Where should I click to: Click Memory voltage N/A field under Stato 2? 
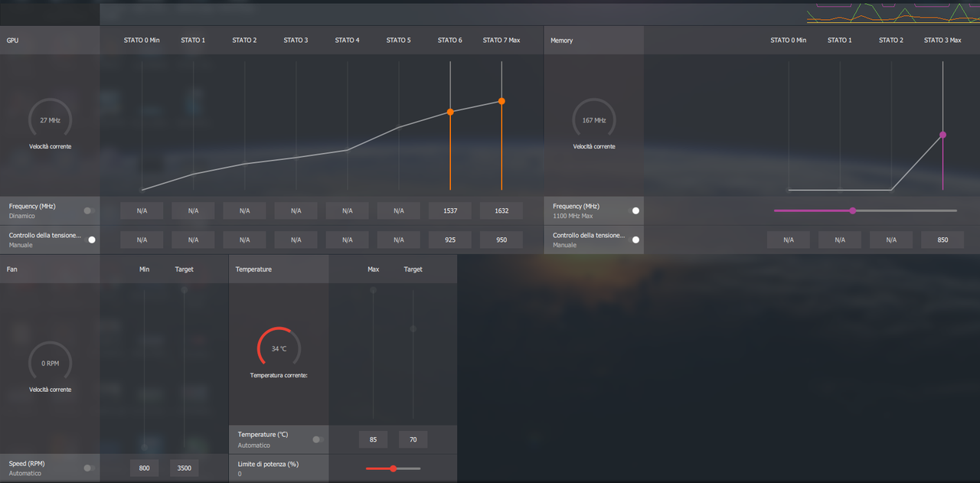(x=891, y=240)
